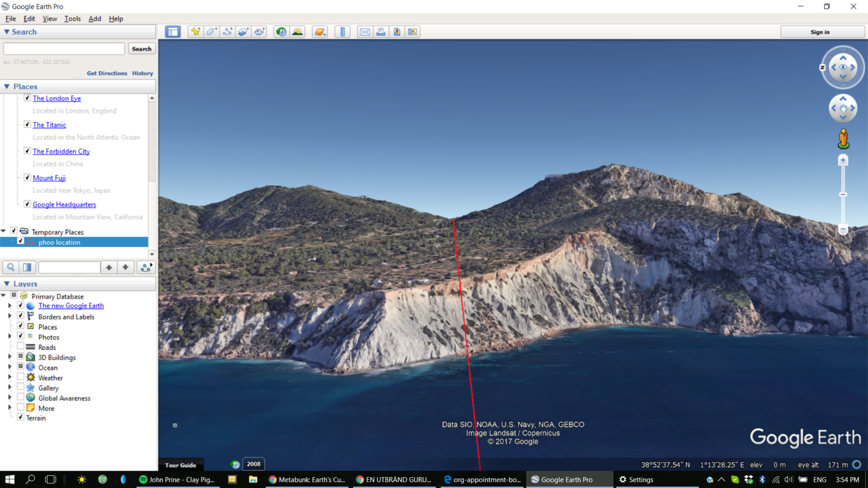868x488 pixels.
Task: Toggle sunlight across the landscape
Action: click(297, 32)
